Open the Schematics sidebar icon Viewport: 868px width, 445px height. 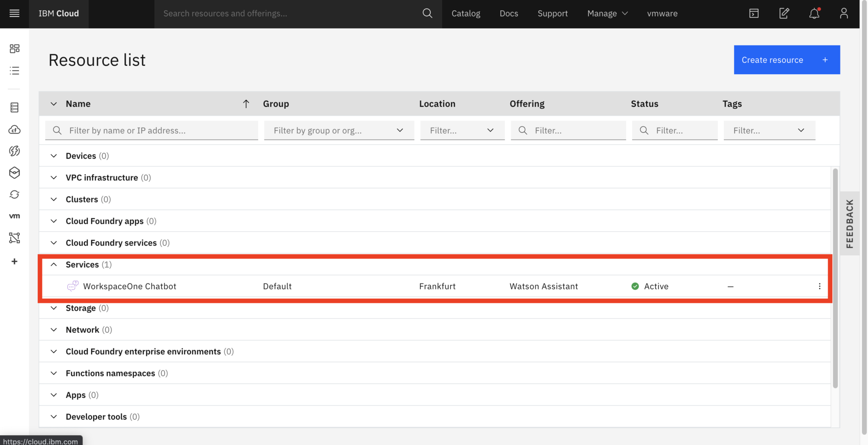point(14,238)
